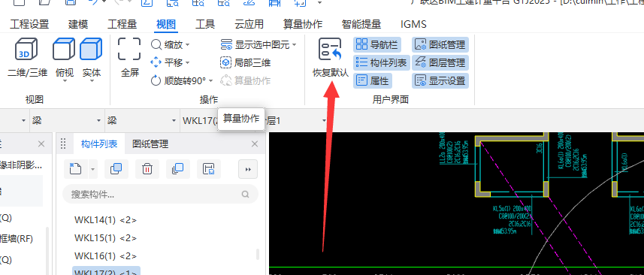Toggle the 显示设置 display settings panel
This screenshot has height=275, width=644.
pos(440,80)
